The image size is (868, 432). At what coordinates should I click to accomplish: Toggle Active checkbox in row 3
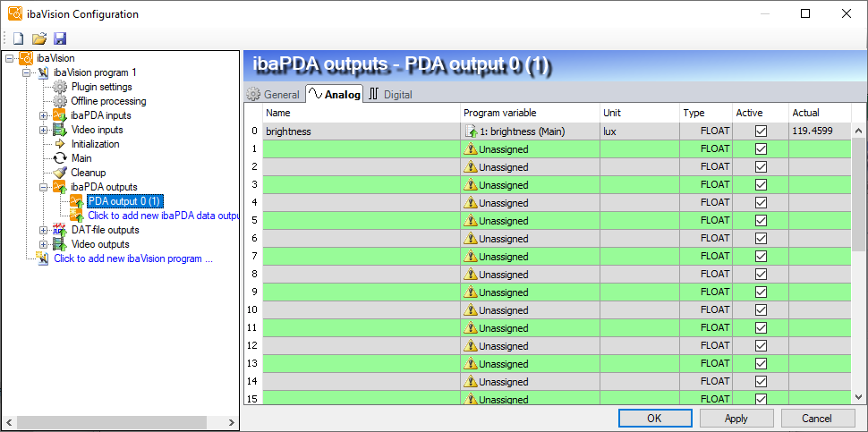(x=761, y=185)
